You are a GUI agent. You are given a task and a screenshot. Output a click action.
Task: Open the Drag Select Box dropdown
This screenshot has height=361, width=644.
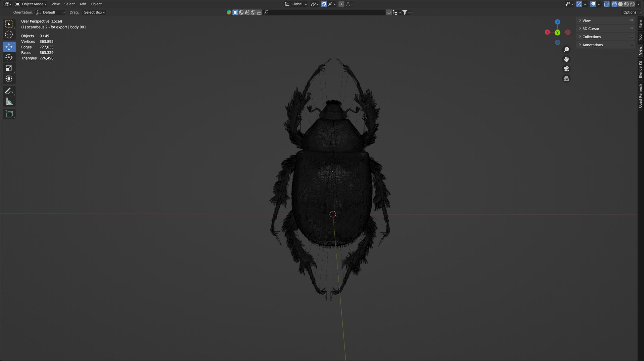94,12
